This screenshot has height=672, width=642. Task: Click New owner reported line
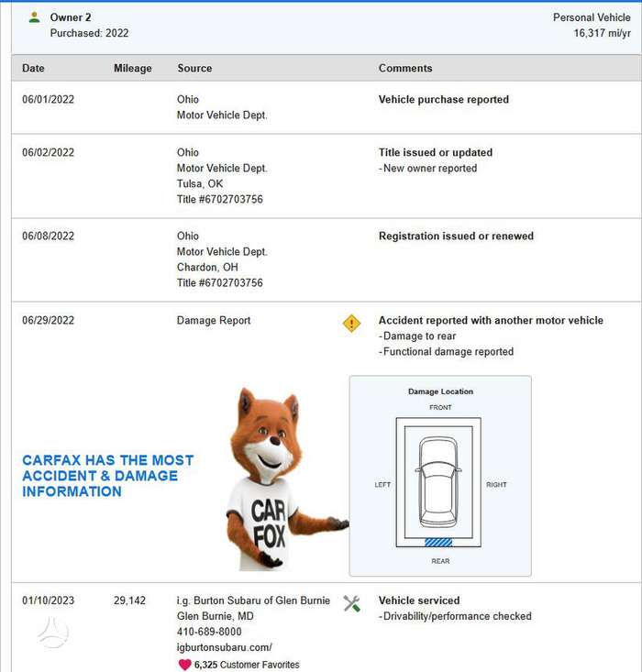[x=427, y=169]
